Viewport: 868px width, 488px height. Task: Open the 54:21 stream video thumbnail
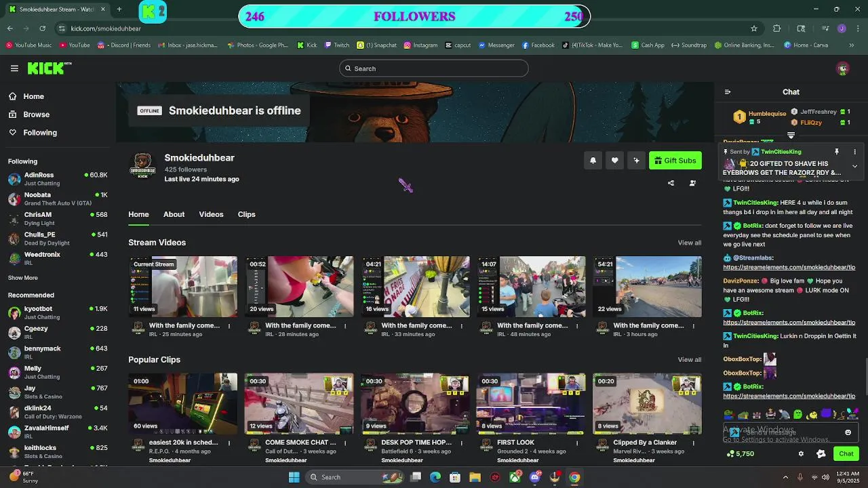tap(647, 287)
